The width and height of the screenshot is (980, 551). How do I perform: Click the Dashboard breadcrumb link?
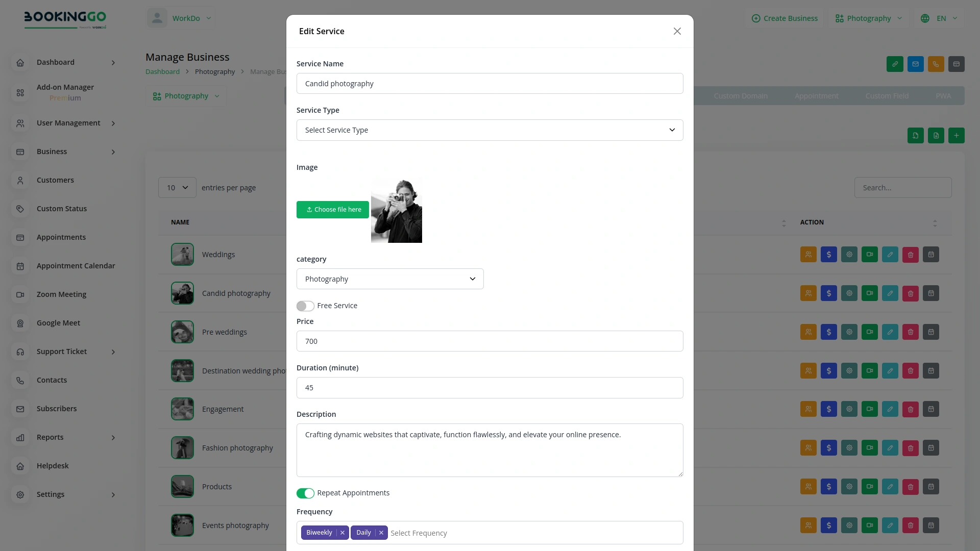162,71
